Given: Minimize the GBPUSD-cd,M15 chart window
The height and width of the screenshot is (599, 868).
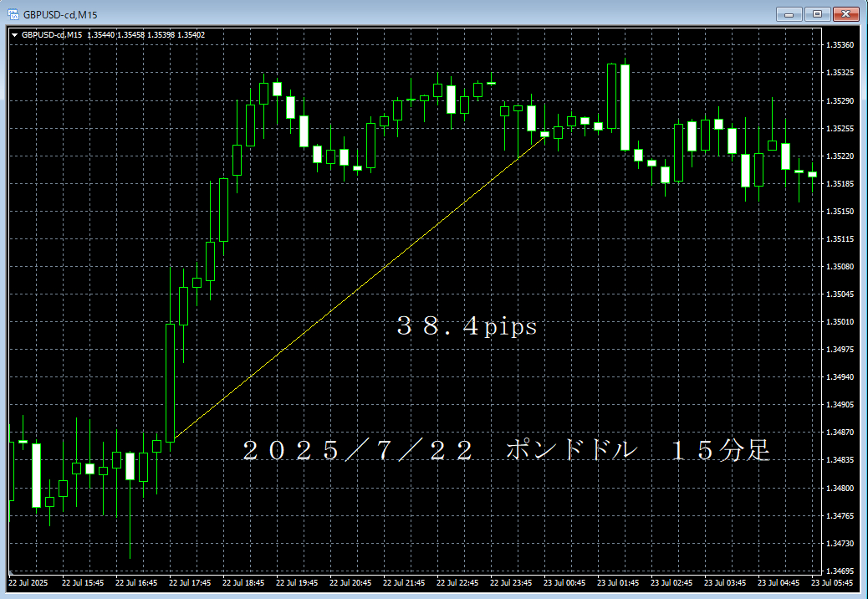Looking at the screenshot, I should tap(789, 14).
